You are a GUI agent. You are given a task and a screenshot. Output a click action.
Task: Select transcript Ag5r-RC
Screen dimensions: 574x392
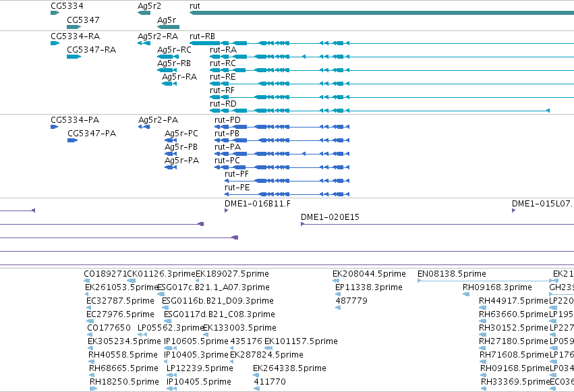[174, 50]
